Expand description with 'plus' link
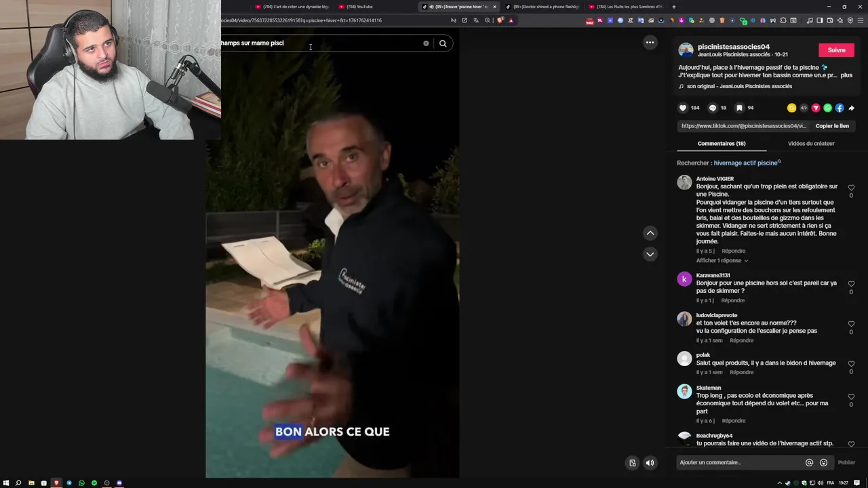Screen dimensions: 868x488 (x=846, y=75)
